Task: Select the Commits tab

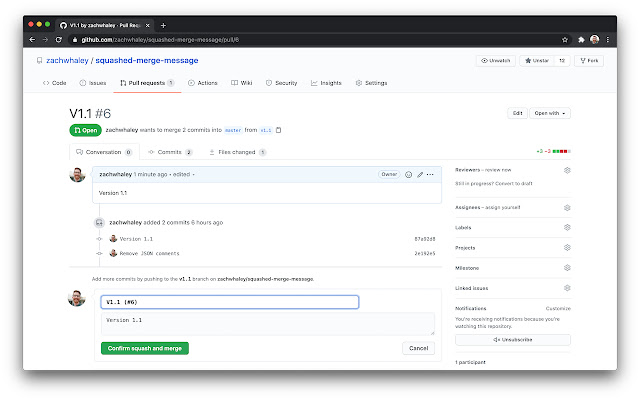Action: [x=170, y=152]
